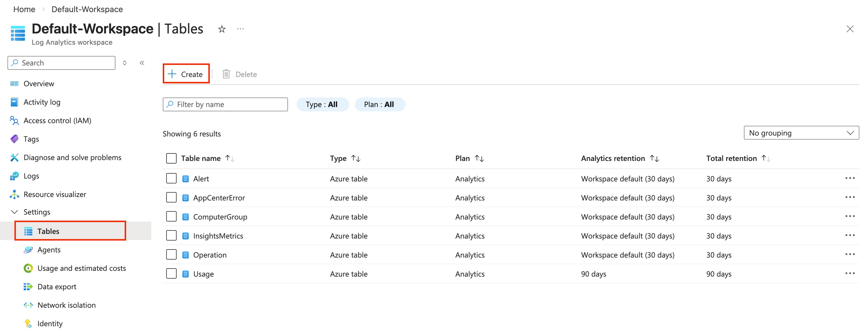
Task: Check the box for the InsightsMetrics table
Action: pos(171,236)
